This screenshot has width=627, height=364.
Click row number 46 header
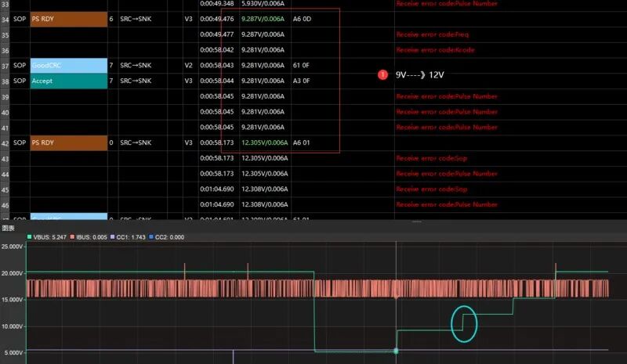point(5,205)
